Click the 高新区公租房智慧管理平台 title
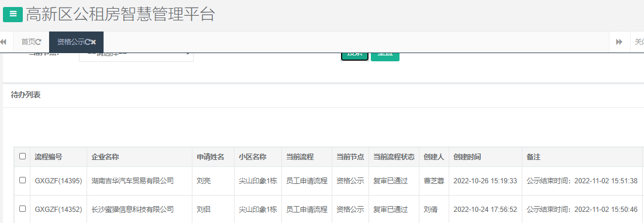Viewport: 644px width, 223px height. 120,15
